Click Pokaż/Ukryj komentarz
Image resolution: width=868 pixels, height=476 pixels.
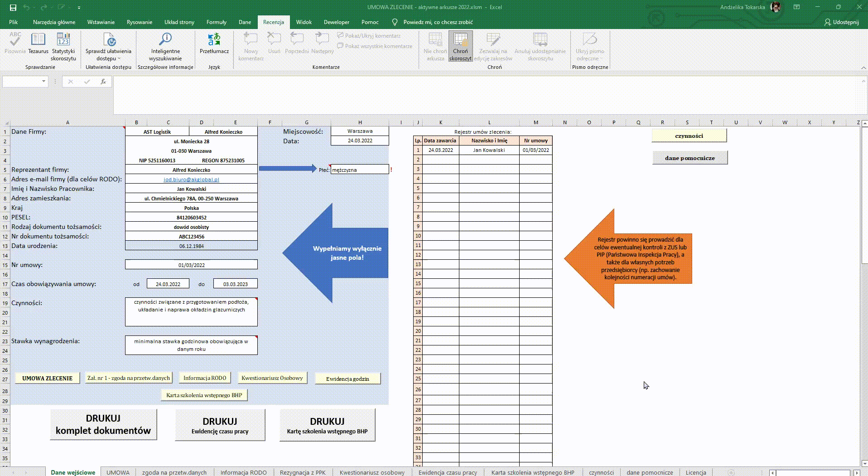[369, 36]
